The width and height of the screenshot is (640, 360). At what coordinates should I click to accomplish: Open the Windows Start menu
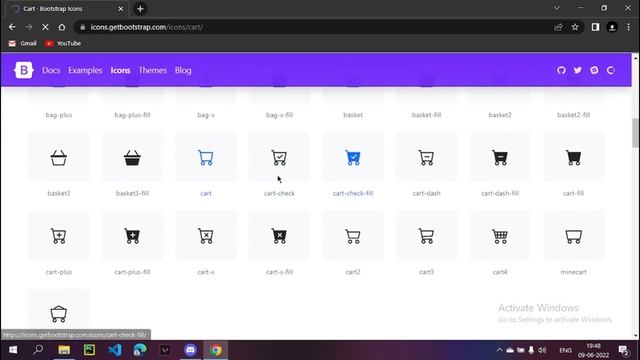click(x=13, y=350)
